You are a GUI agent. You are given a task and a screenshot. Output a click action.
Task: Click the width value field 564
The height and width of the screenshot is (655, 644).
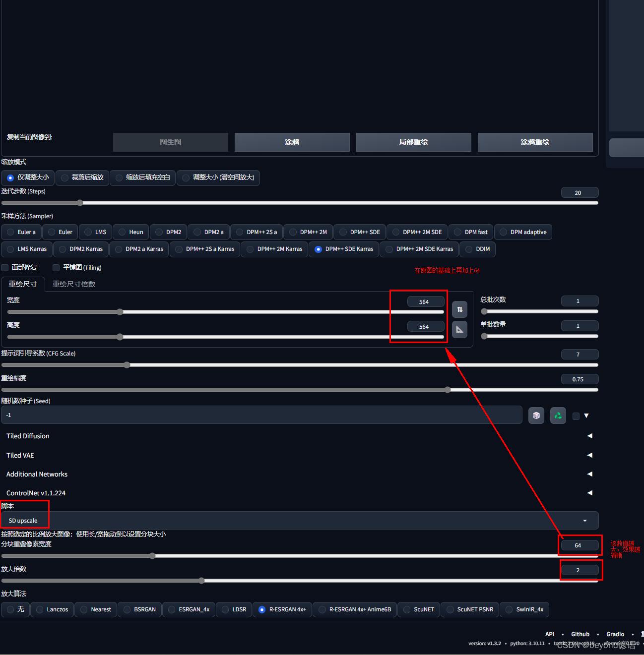pos(426,302)
